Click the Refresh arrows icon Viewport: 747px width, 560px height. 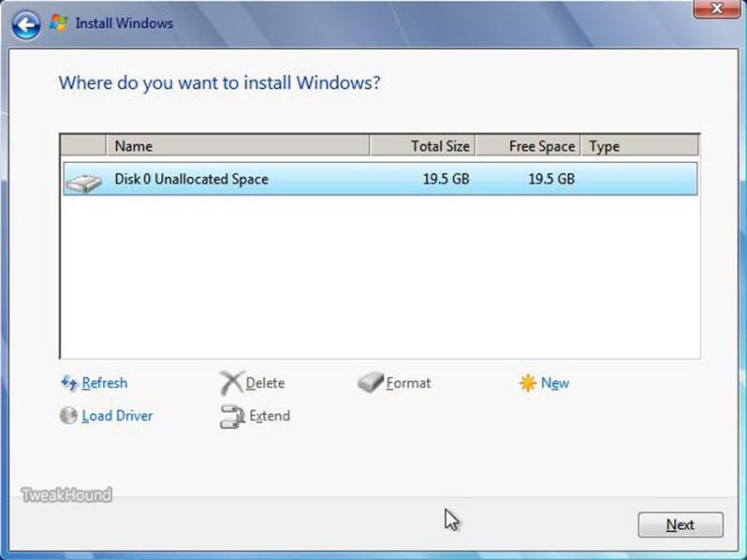(x=69, y=383)
